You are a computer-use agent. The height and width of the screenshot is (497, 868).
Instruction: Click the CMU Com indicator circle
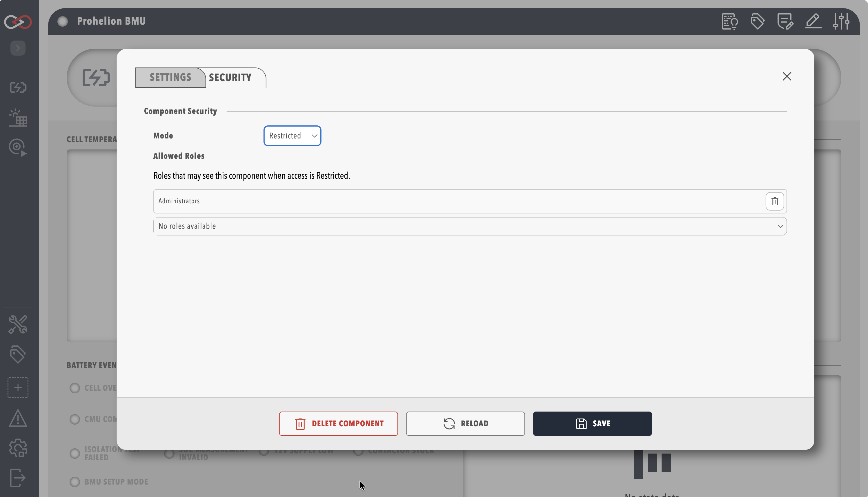(x=75, y=419)
